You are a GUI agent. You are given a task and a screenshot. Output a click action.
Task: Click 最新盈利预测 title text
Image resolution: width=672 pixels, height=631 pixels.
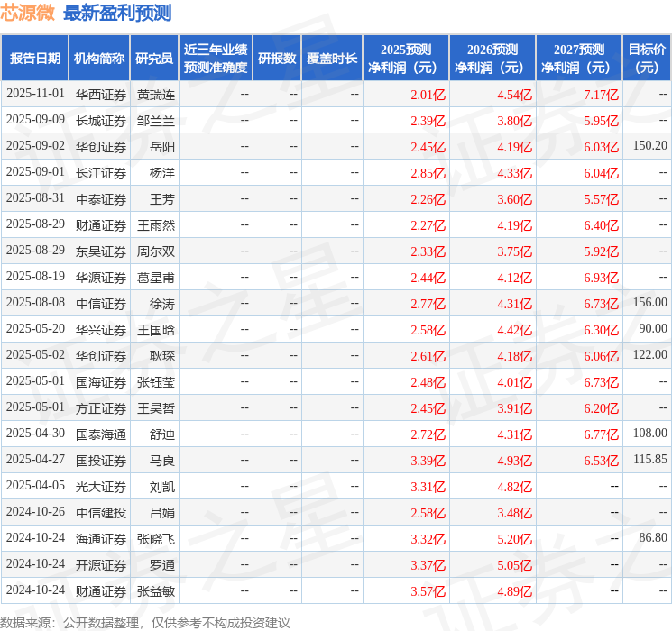click(117, 13)
